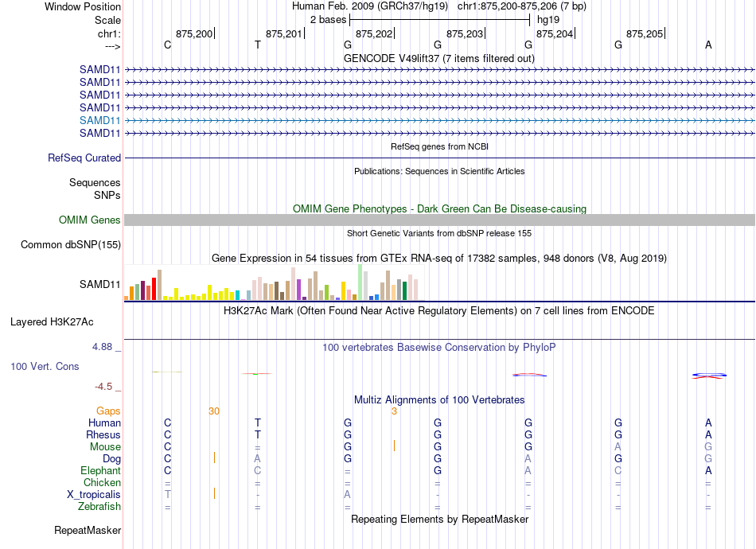Image resolution: width=756 pixels, height=549 pixels.
Task: Click RefSeq genes from NCBI title
Action: click(439, 146)
